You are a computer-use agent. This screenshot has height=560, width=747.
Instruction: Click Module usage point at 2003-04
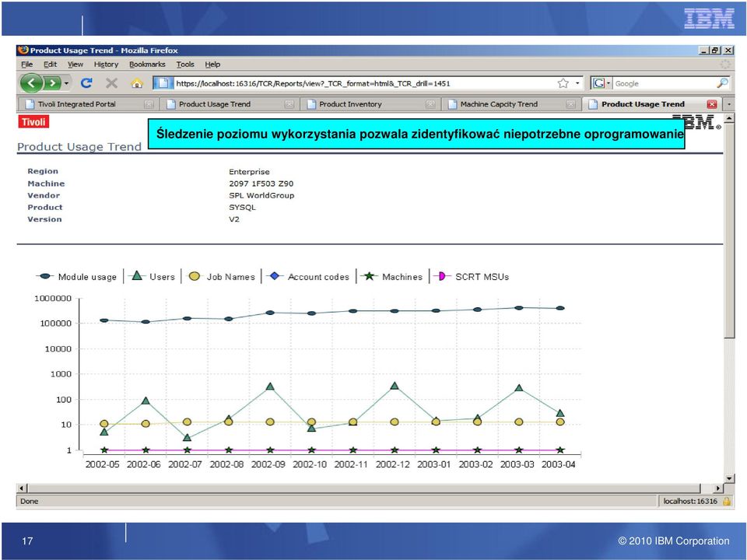[x=560, y=308]
